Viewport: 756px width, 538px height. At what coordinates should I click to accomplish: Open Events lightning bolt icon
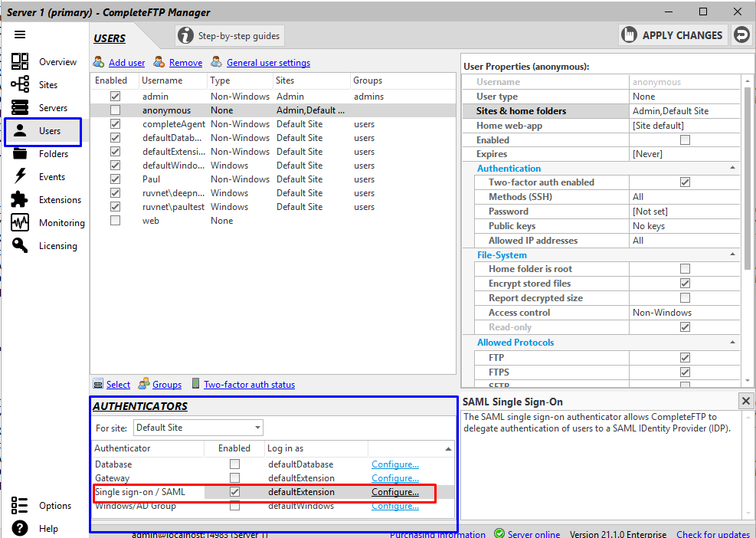(x=20, y=177)
